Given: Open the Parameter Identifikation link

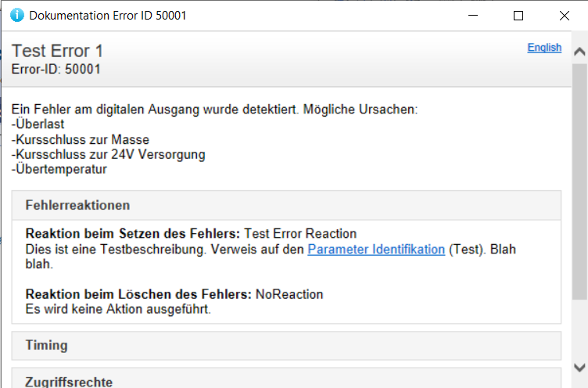Looking at the screenshot, I should (376, 250).
